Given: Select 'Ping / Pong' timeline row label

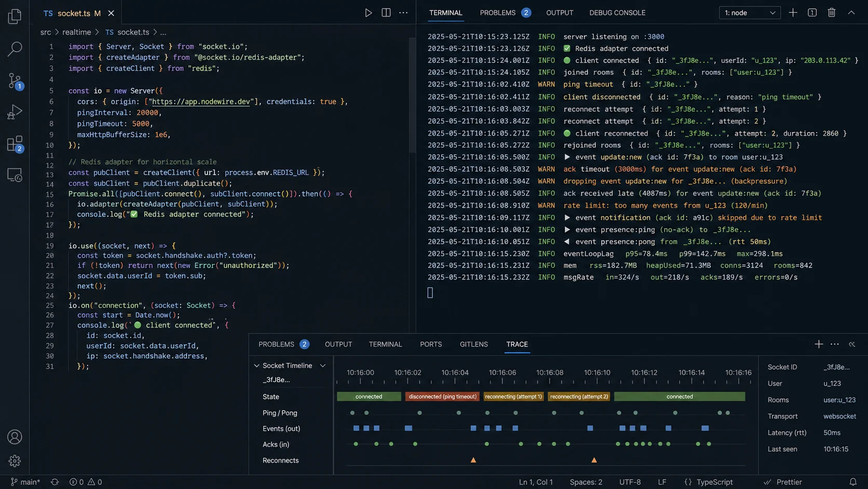Looking at the screenshot, I should pos(280,413).
